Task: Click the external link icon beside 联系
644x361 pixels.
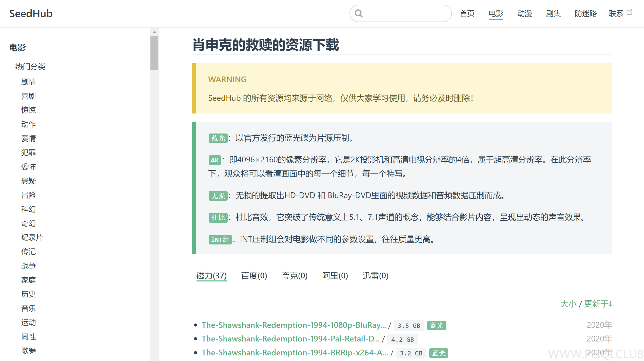Action: click(629, 12)
